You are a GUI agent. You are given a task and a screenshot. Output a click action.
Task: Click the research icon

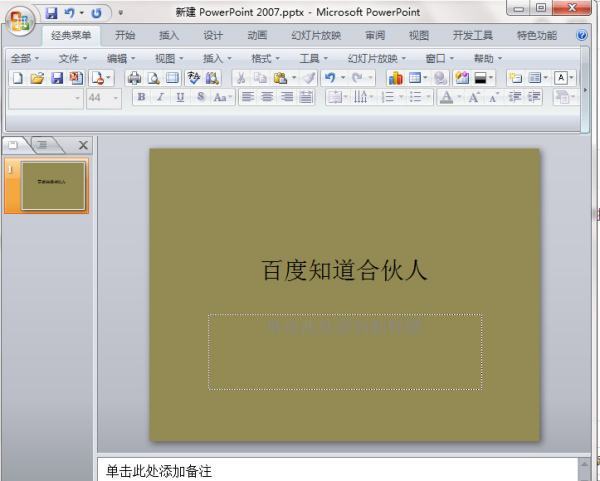(212, 78)
